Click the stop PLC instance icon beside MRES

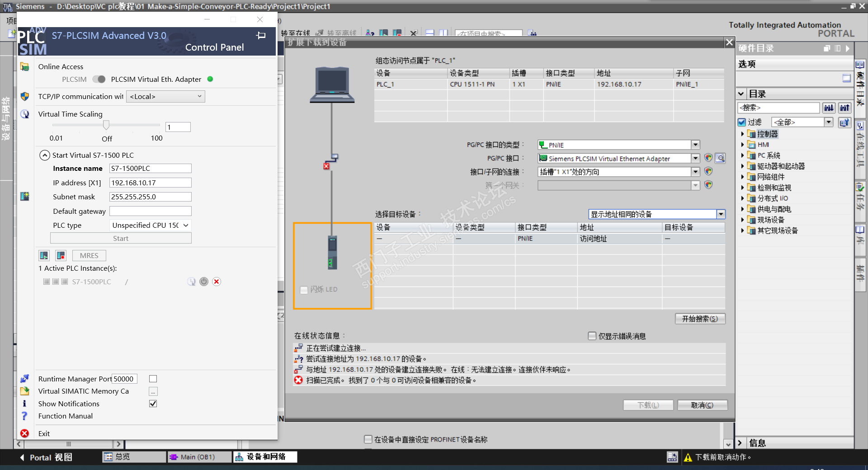point(61,256)
